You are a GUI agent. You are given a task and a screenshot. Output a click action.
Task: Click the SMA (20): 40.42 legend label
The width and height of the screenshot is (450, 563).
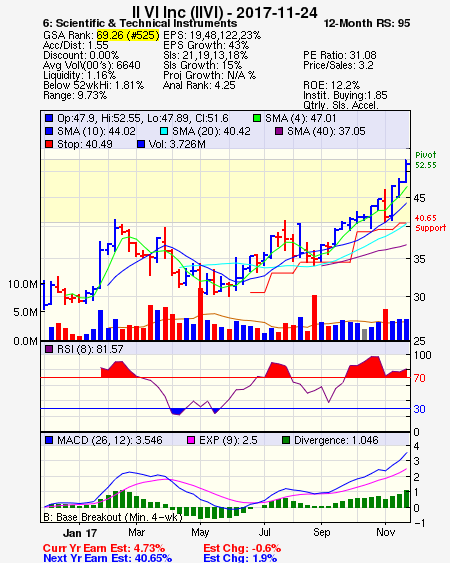click(x=211, y=131)
